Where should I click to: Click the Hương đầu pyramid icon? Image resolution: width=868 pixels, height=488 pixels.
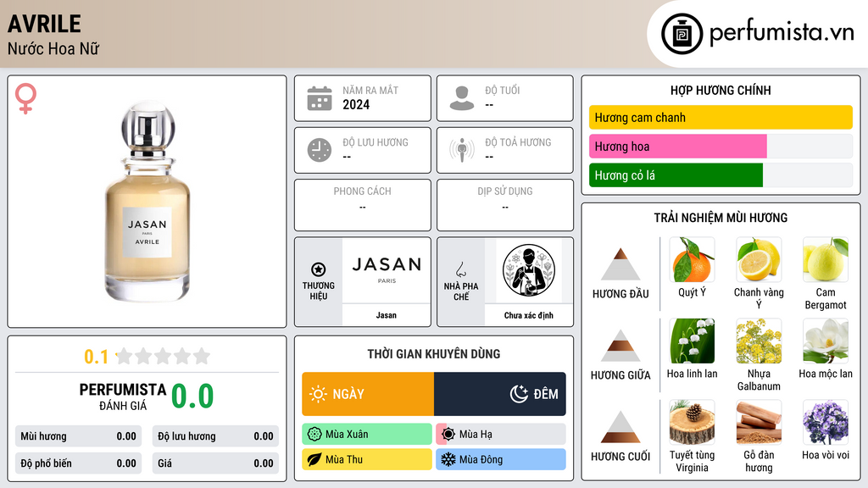tap(620, 264)
